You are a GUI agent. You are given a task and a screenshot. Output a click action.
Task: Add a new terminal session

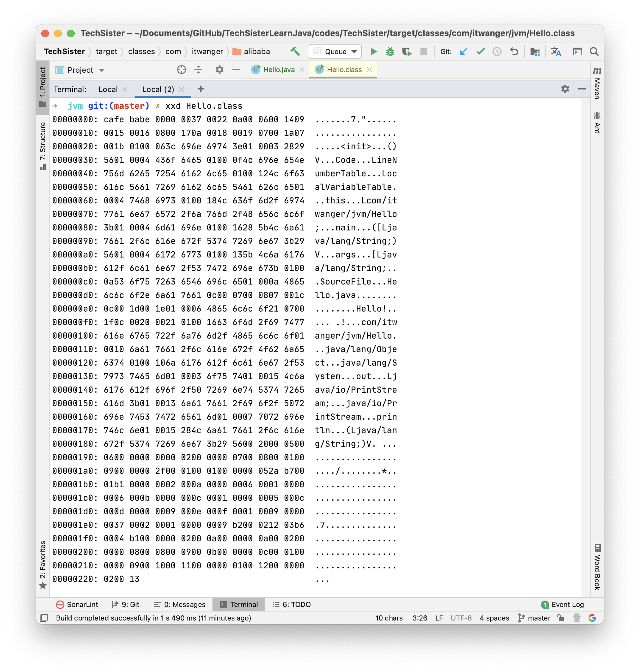click(x=201, y=89)
